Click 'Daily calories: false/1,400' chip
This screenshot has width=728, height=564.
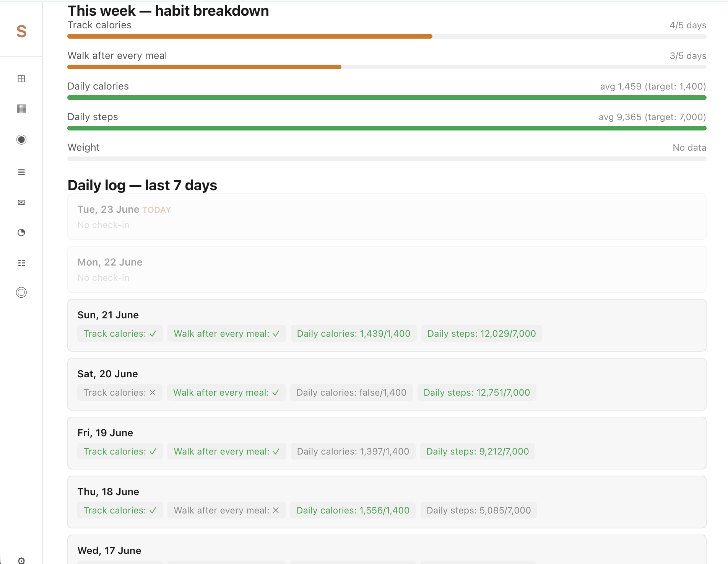tap(351, 393)
